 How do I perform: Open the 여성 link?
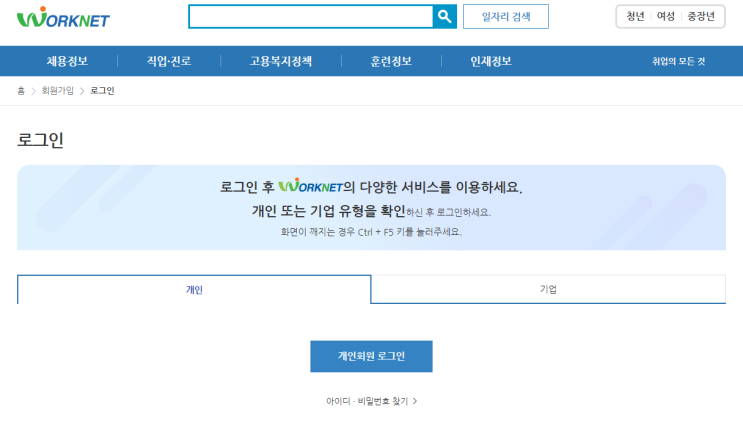tap(666, 17)
